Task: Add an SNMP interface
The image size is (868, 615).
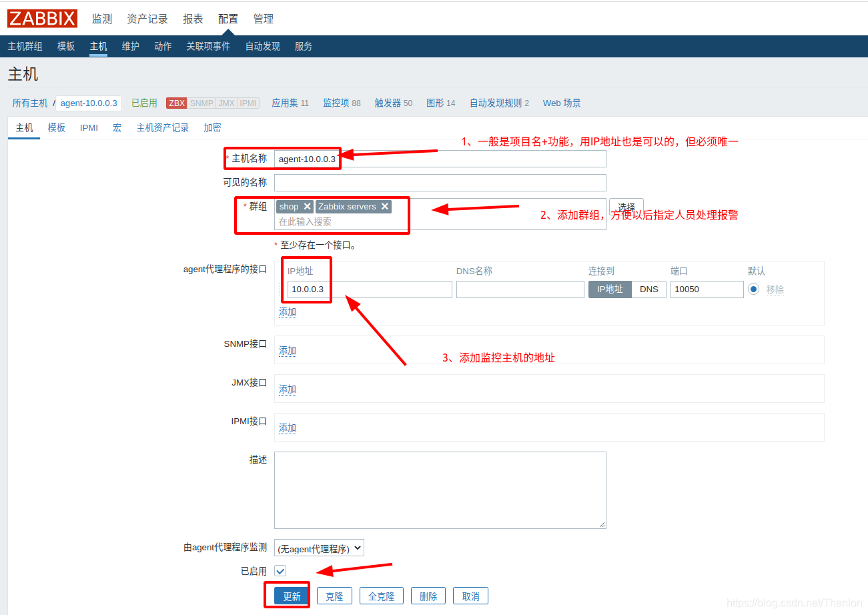Action: point(288,351)
